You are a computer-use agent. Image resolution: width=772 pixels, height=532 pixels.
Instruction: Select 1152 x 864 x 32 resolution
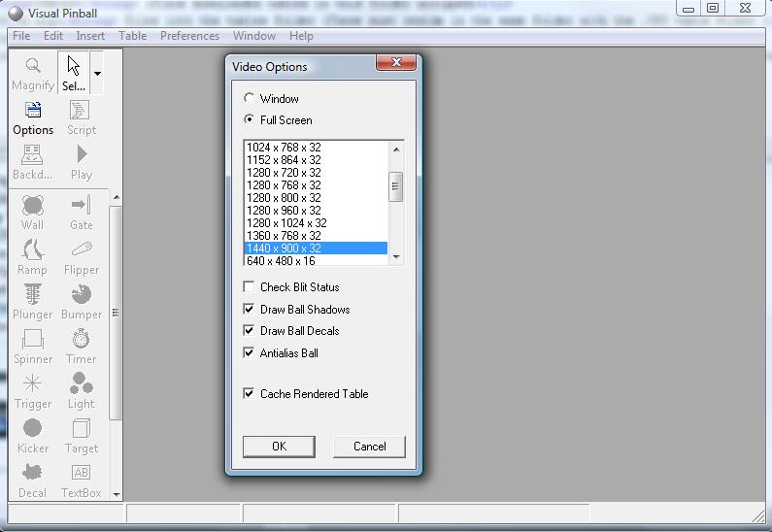point(316,160)
